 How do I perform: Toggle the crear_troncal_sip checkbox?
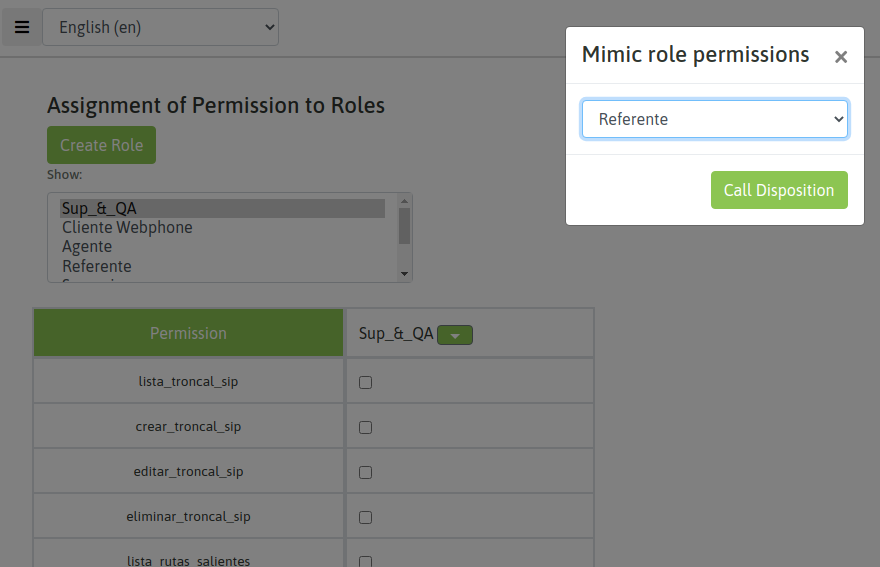(365, 427)
